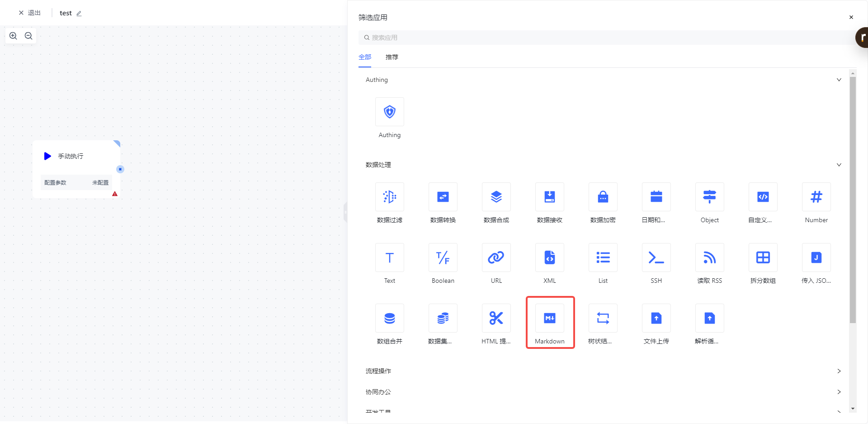
Task: Select the Markdown app icon
Action: [x=550, y=319]
